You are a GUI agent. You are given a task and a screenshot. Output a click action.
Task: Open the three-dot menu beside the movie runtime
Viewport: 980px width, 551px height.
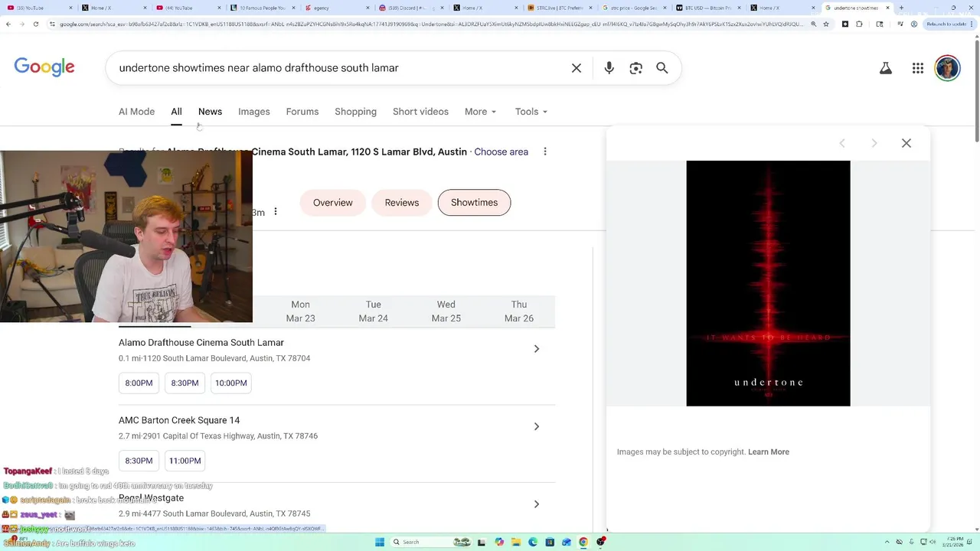click(276, 212)
